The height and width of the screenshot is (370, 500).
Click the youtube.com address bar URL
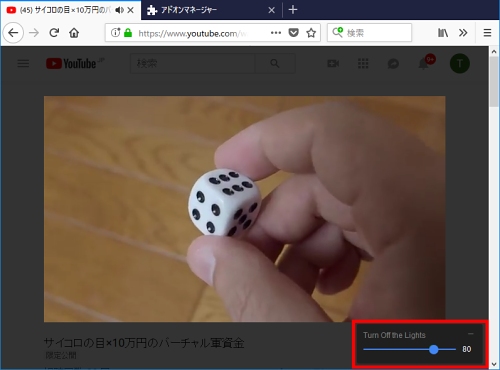[x=193, y=33]
